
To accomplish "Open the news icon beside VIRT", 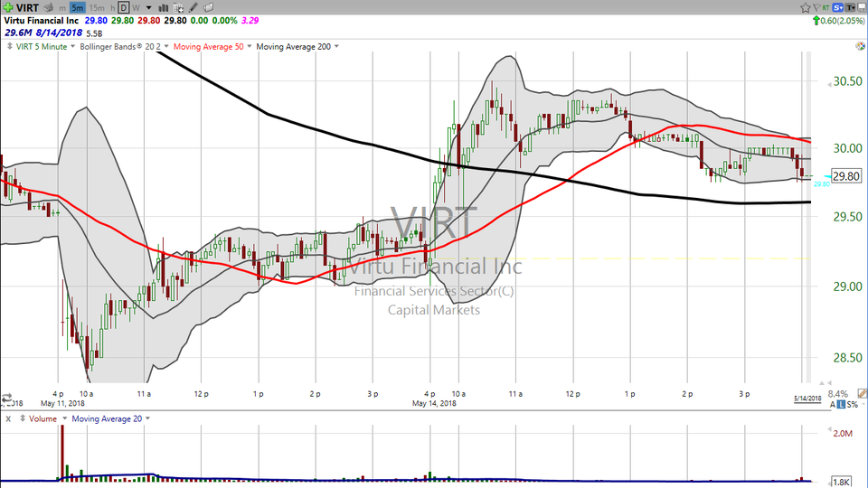I will tap(48, 8).
